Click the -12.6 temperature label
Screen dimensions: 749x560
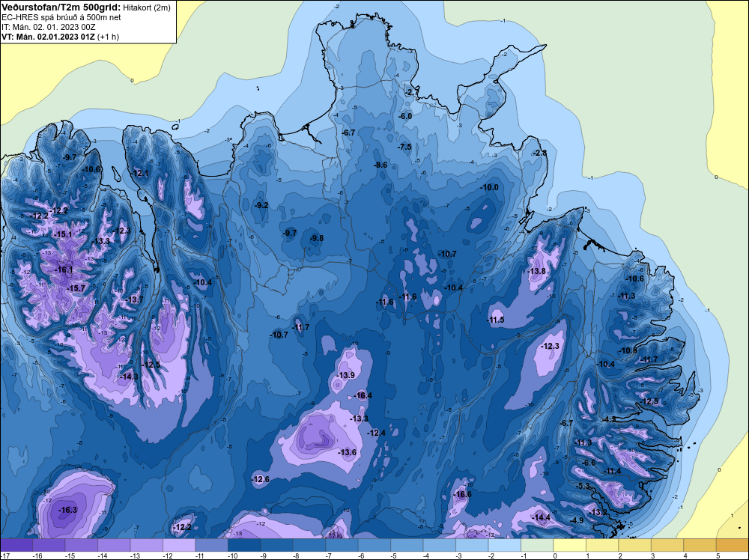(x=261, y=479)
